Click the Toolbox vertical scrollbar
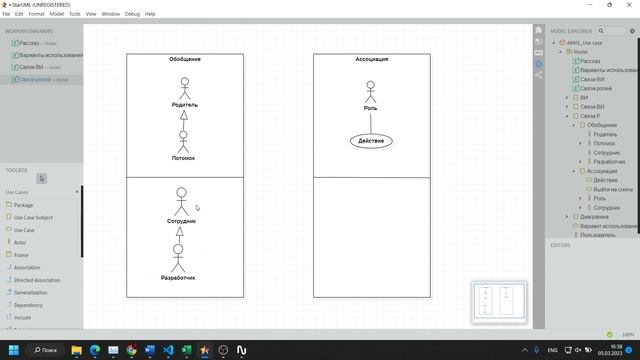The image size is (640, 360). click(82, 221)
